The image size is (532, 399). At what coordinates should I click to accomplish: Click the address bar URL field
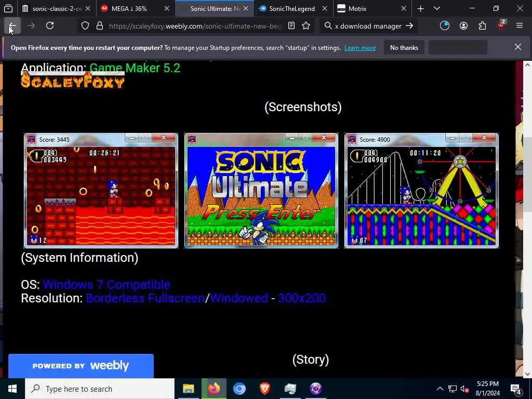pyautogui.click(x=195, y=26)
